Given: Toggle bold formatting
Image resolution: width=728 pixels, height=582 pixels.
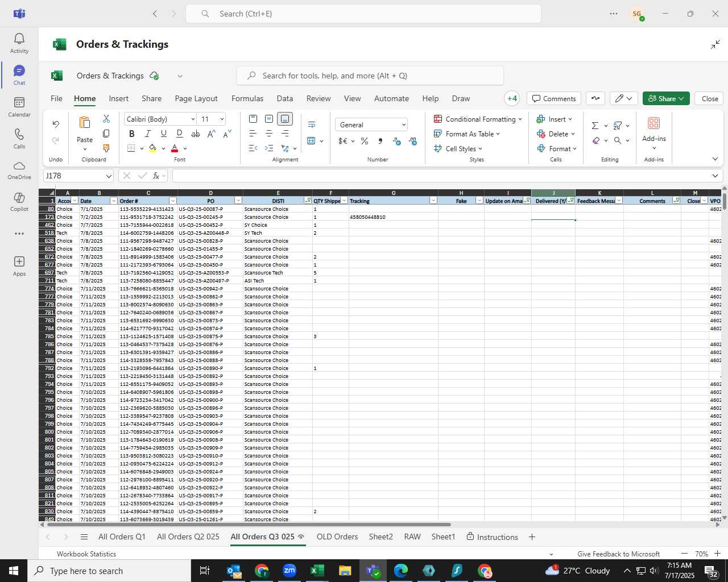Looking at the screenshot, I should (132, 134).
